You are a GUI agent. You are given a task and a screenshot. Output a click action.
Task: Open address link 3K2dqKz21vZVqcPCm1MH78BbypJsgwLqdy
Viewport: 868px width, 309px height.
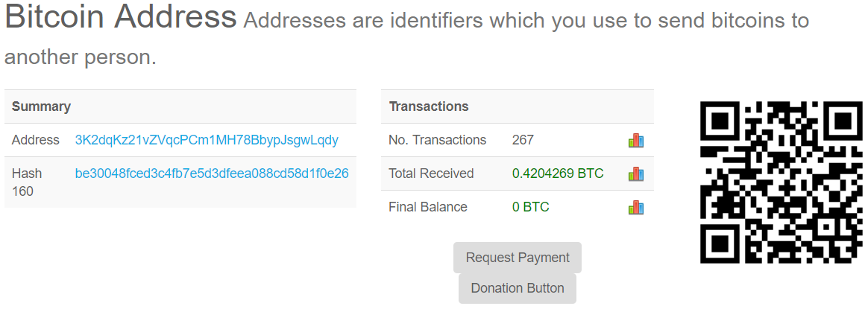pyautogui.click(x=207, y=140)
